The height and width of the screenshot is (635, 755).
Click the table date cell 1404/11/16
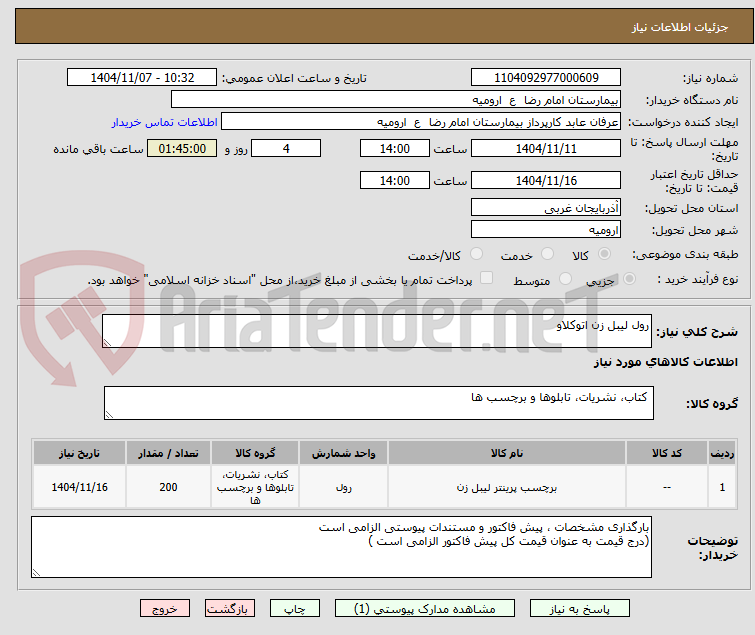tap(79, 487)
